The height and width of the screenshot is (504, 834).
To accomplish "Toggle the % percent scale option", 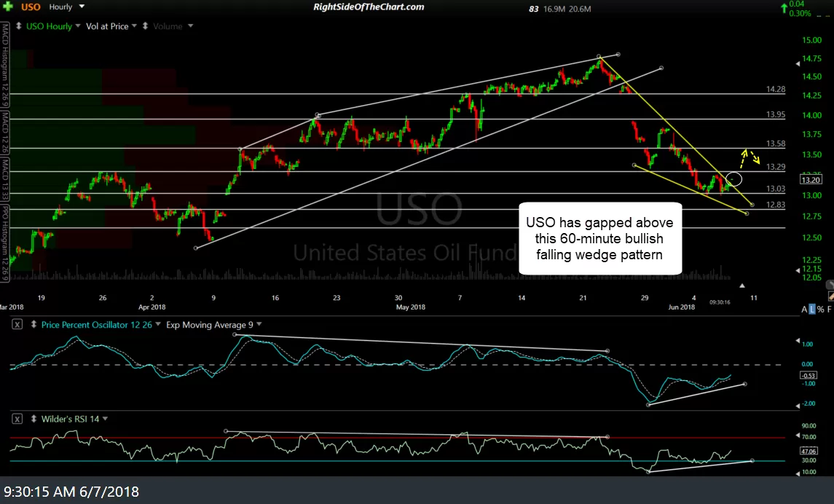I will coord(820,309).
